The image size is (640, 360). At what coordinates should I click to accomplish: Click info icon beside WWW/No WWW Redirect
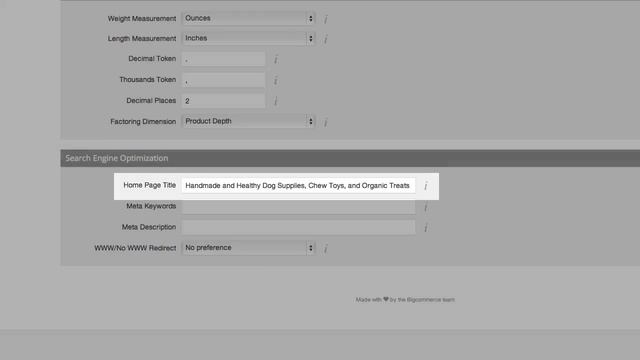[326, 249]
